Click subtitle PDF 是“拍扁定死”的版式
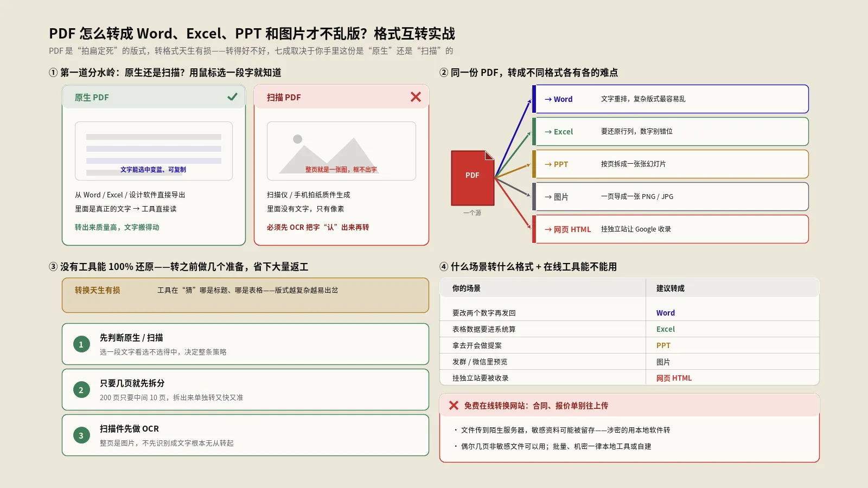 click(x=251, y=51)
